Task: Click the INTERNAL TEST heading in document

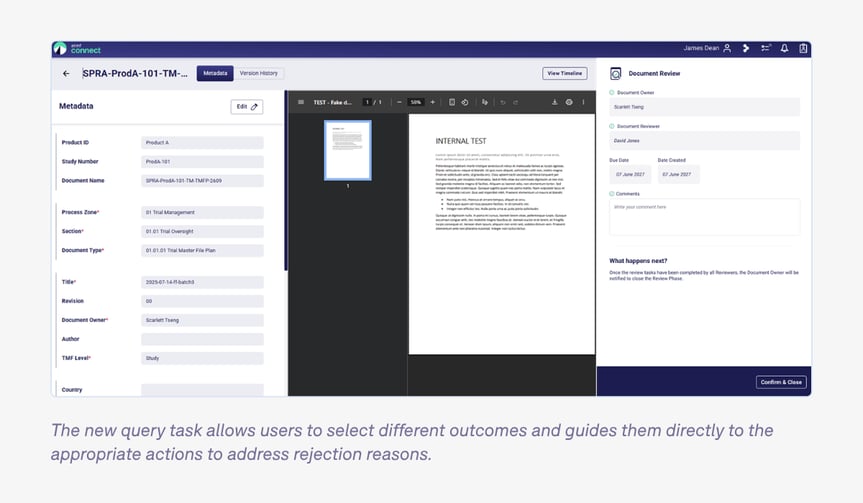Action: click(x=461, y=141)
